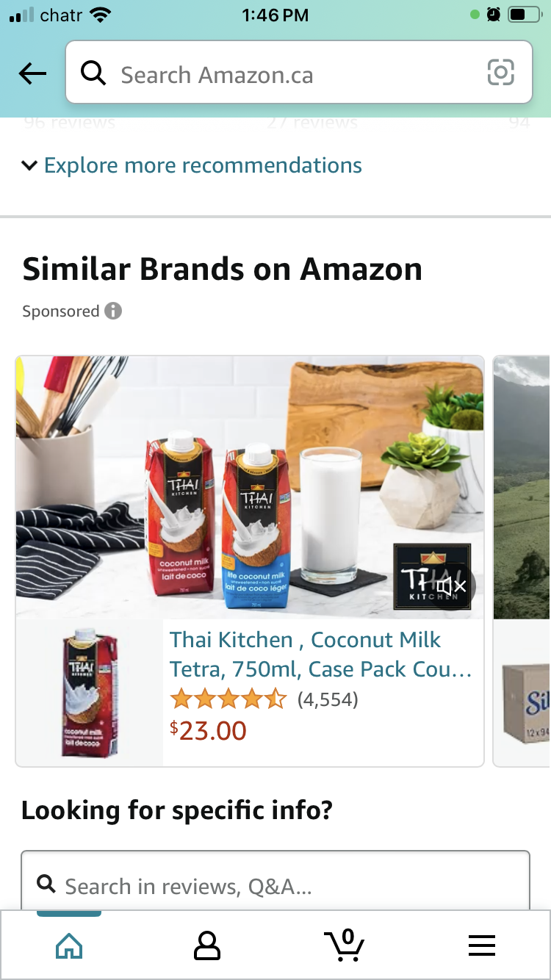The width and height of the screenshot is (551, 980).
Task: Open the shopping cart icon
Action: (344, 945)
